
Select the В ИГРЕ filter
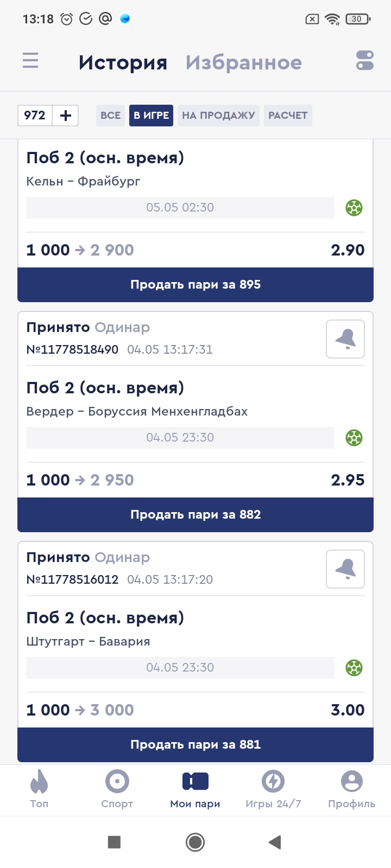(151, 116)
